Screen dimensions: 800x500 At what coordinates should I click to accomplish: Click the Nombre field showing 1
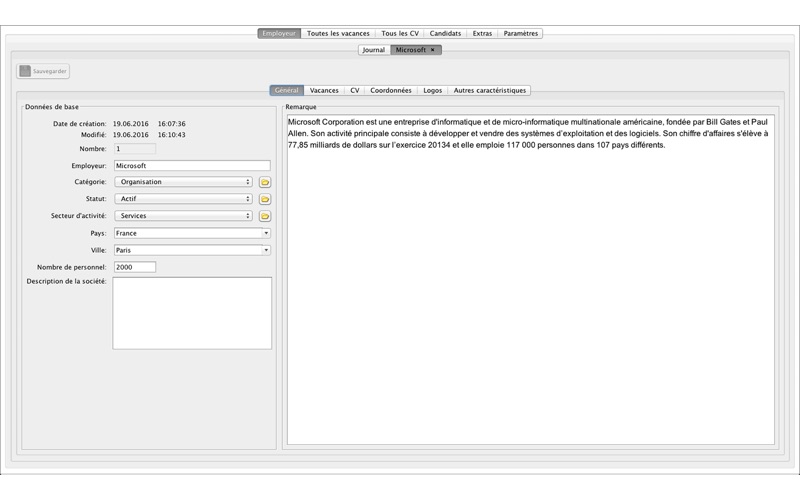point(135,149)
